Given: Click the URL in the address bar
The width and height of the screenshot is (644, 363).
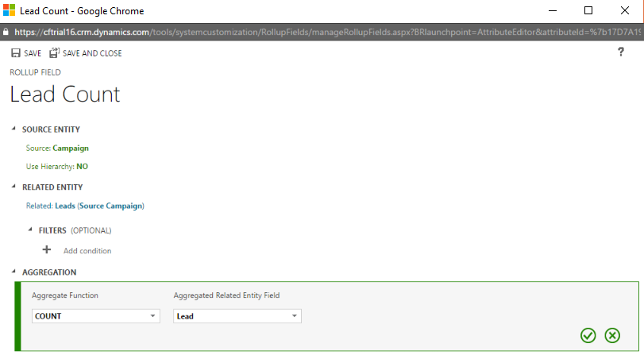Looking at the screenshot, I should click(327, 32).
